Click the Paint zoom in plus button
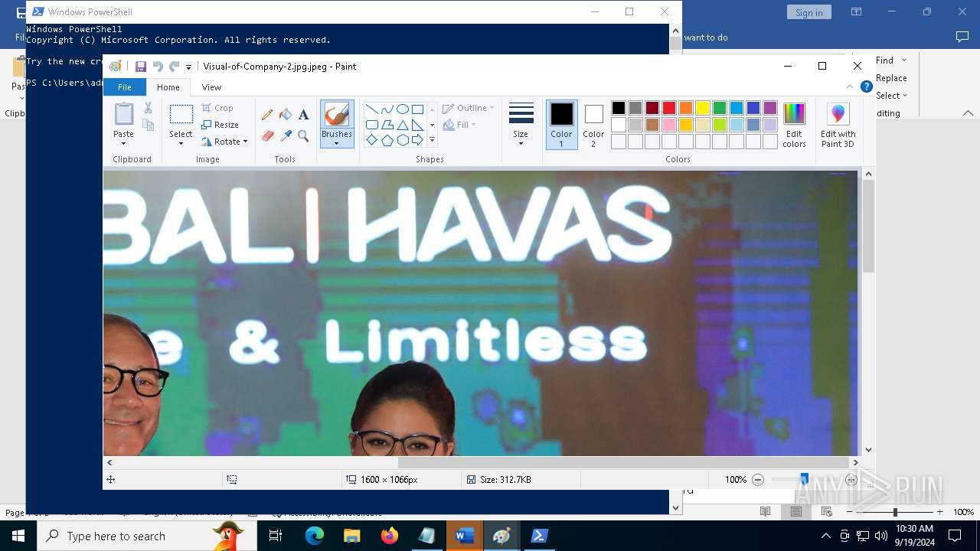 851,480
